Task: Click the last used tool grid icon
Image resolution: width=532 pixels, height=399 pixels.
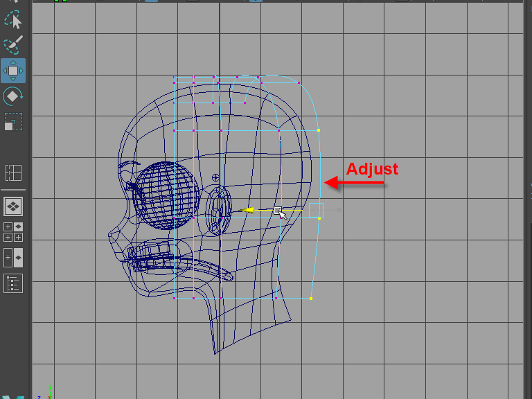Action: [13, 172]
